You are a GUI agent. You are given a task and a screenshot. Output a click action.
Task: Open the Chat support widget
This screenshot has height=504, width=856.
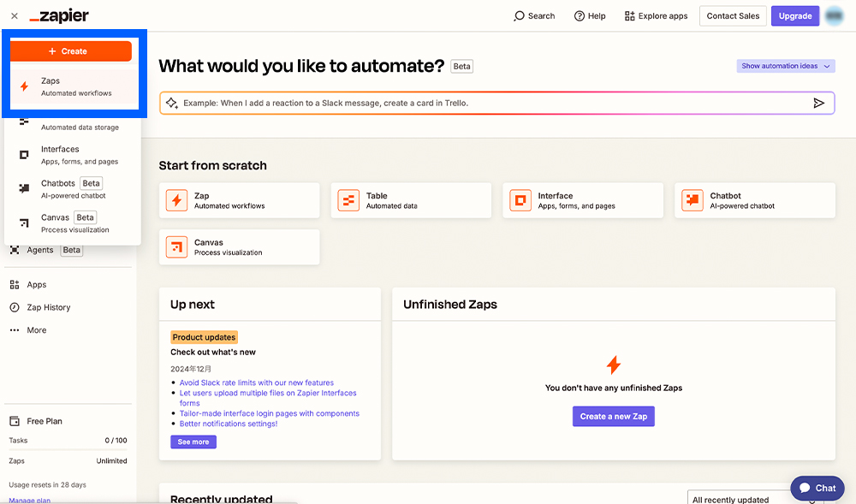817,489
